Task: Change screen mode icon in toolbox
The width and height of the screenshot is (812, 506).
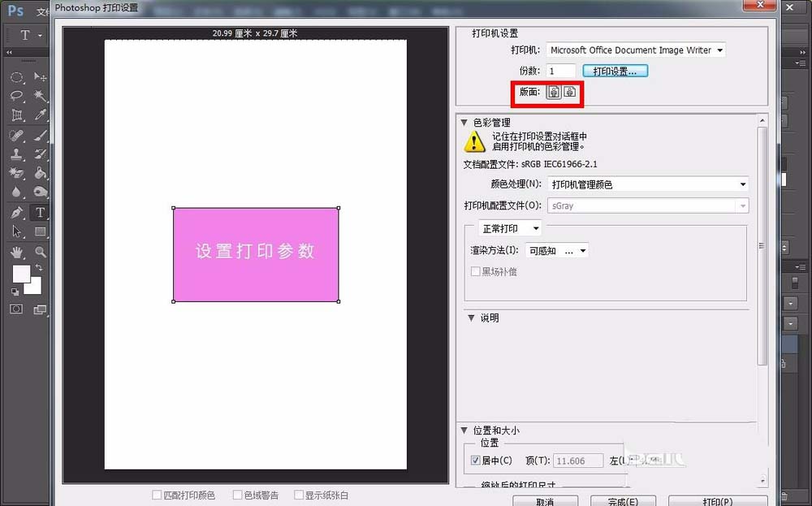Action: 39,309
